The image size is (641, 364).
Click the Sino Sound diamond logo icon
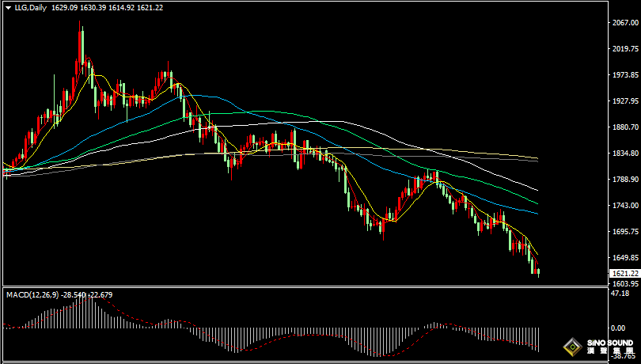tap(573, 347)
